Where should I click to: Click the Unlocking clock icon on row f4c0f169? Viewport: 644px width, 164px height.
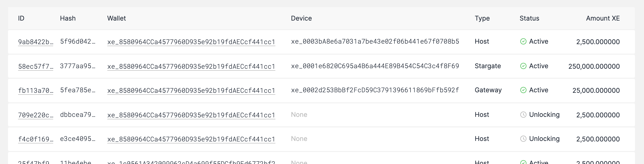tap(523, 139)
